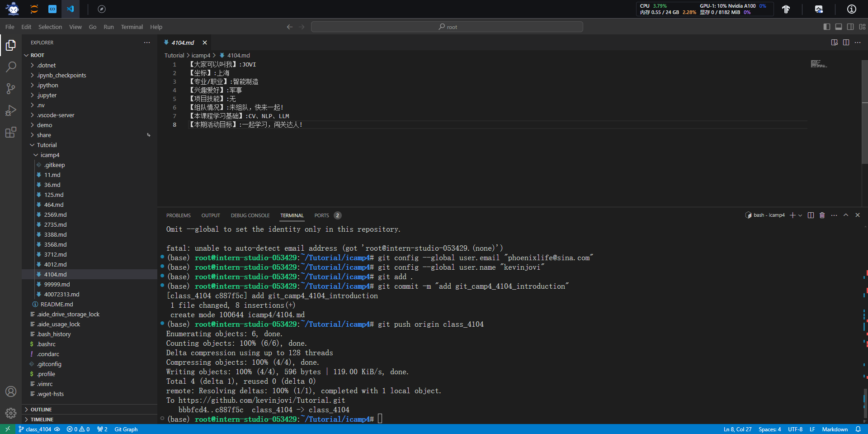The width and height of the screenshot is (868, 434).
Task: Open the remote window indicator in status bar
Action: (x=7, y=429)
